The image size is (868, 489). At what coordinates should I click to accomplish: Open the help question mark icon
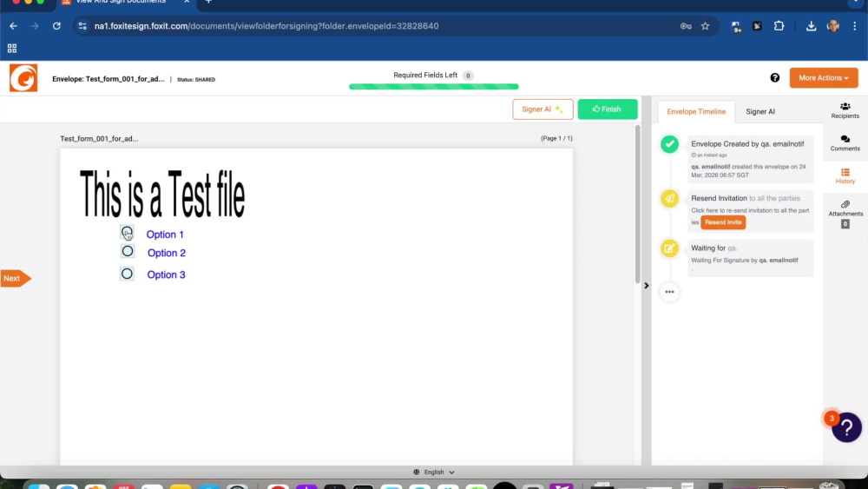click(x=774, y=78)
